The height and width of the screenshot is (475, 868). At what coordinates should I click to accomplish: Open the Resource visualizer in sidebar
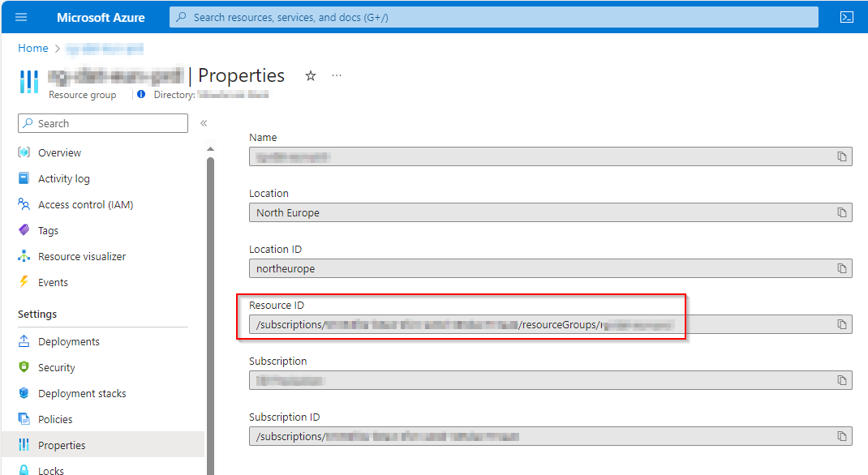point(82,256)
